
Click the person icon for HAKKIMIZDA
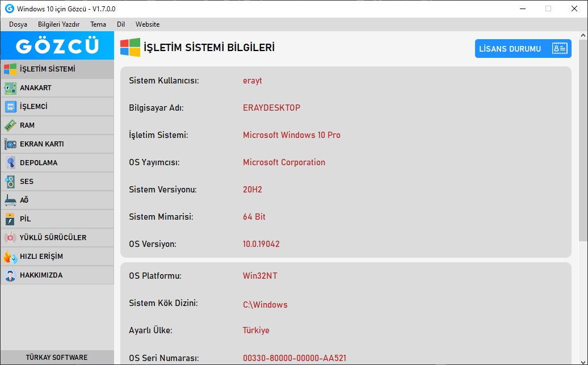(x=10, y=275)
